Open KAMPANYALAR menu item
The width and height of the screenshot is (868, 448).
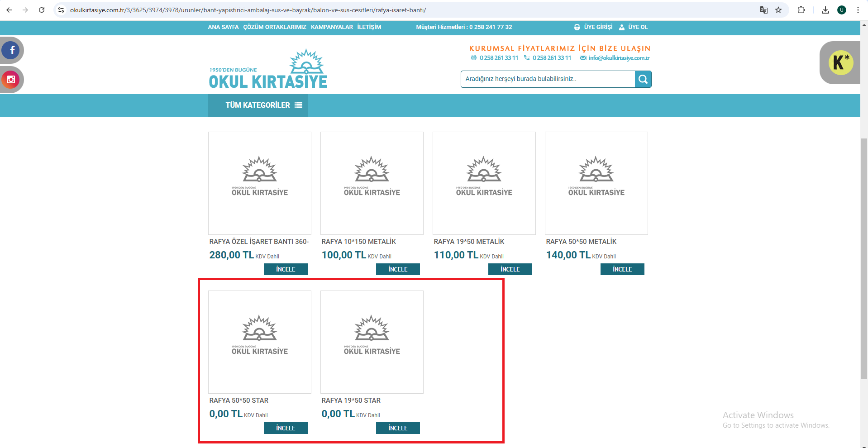[332, 27]
